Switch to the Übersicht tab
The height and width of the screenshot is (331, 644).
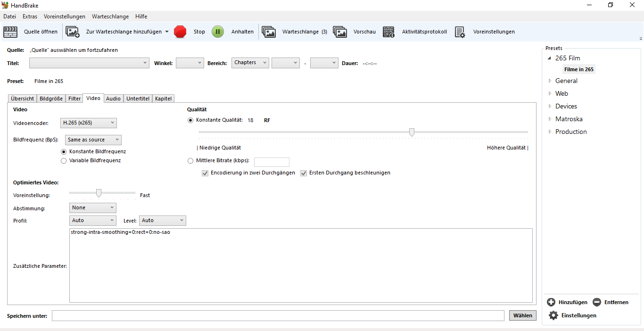click(x=23, y=99)
